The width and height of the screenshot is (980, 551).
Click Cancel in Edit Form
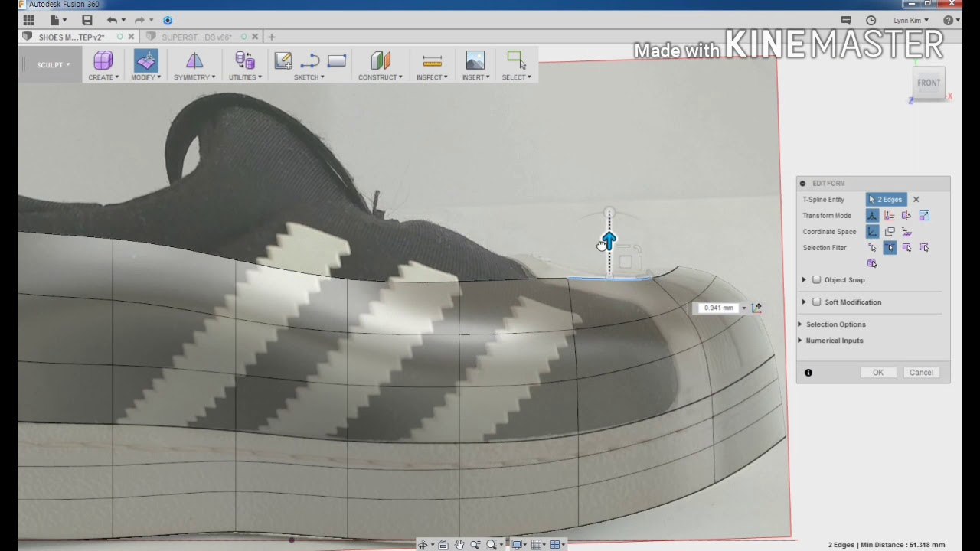(x=921, y=373)
